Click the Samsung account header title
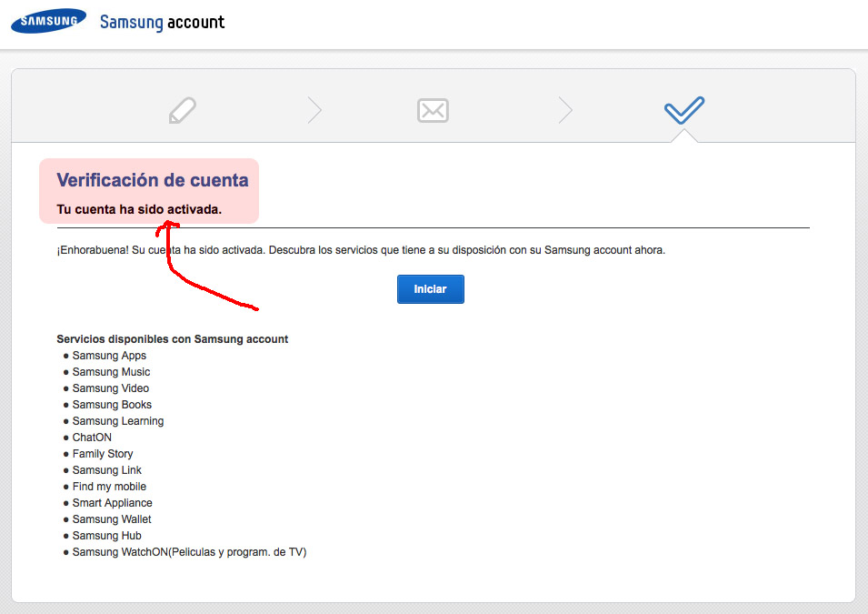The height and width of the screenshot is (614, 868). [x=162, y=22]
